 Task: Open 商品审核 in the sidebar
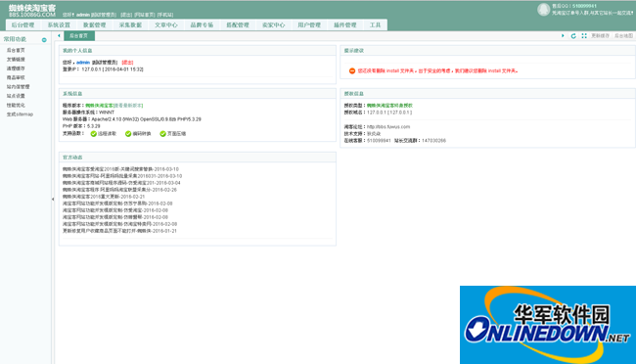(x=16, y=77)
